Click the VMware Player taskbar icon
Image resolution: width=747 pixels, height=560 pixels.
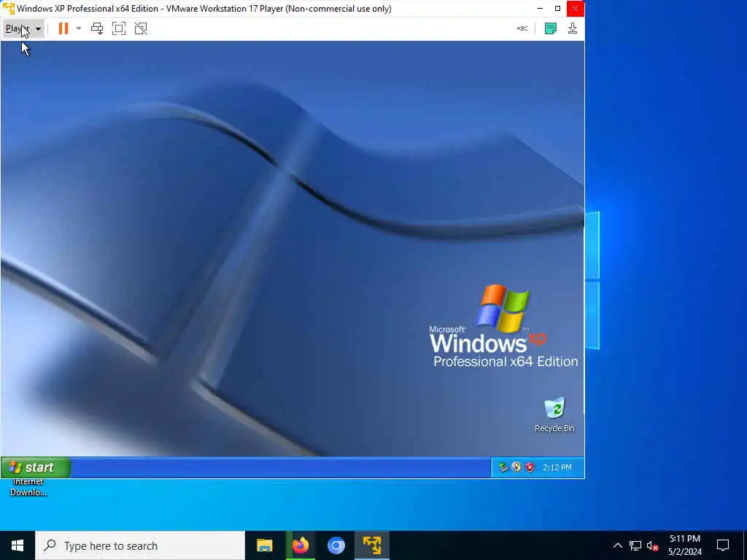(372, 545)
